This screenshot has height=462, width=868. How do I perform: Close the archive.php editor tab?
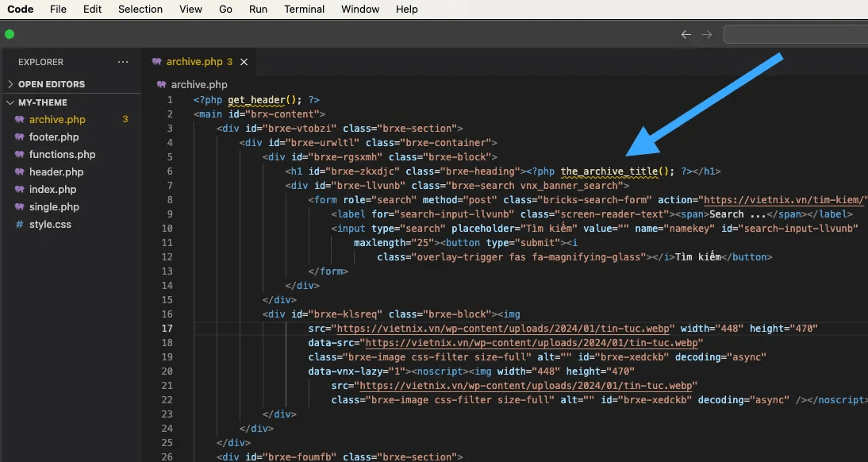pos(244,62)
